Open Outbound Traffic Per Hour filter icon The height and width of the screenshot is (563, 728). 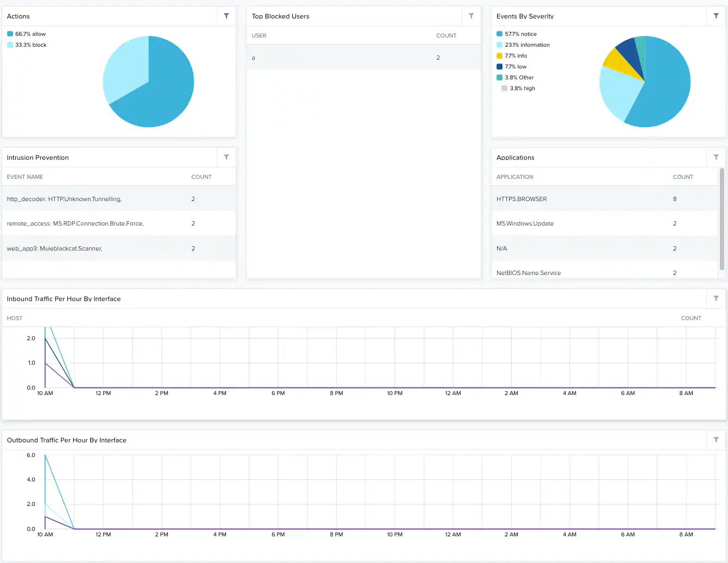[716, 440]
